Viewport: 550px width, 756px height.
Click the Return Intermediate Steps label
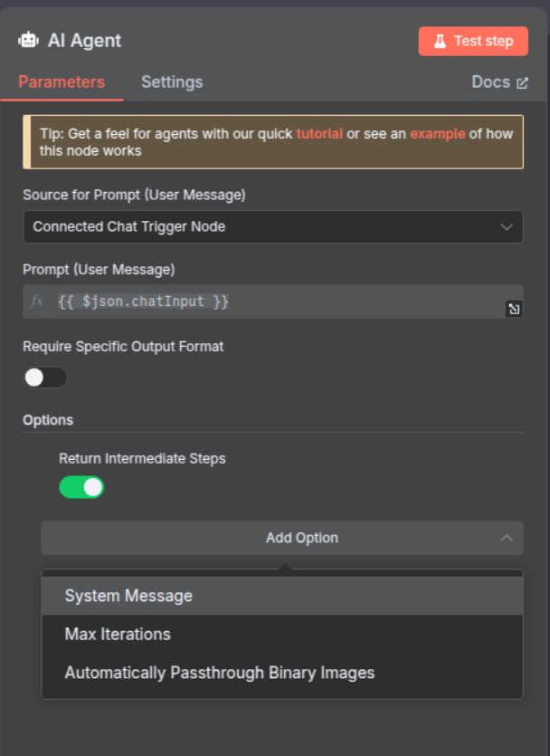tap(142, 458)
